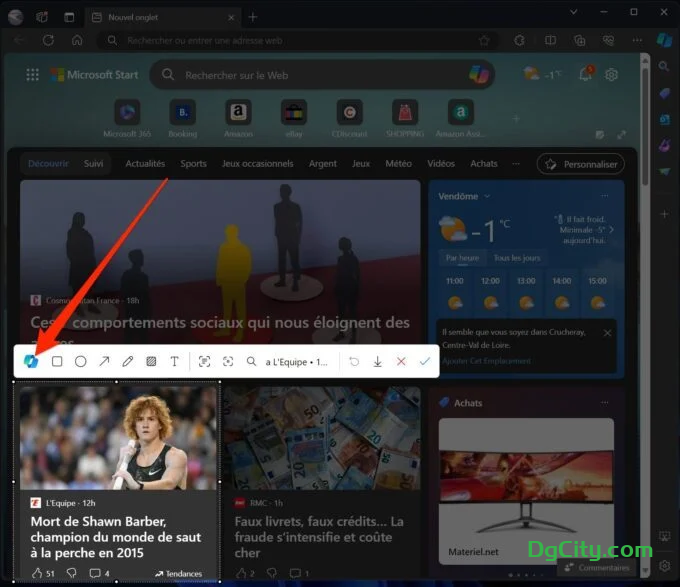Open a new browser tab with plus button
The height and width of the screenshot is (587, 680).
coord(253,17)
